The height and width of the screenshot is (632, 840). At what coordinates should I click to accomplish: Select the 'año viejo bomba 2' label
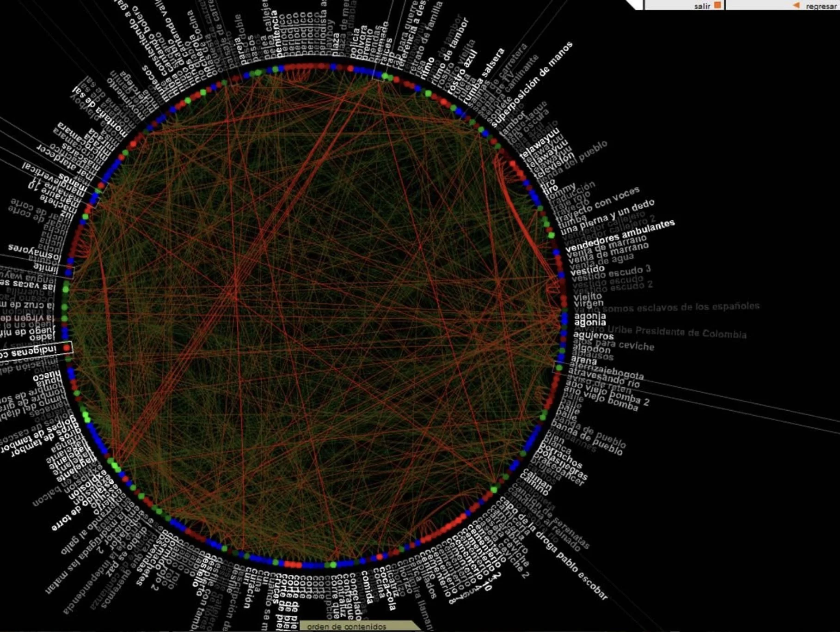(607, 393)
